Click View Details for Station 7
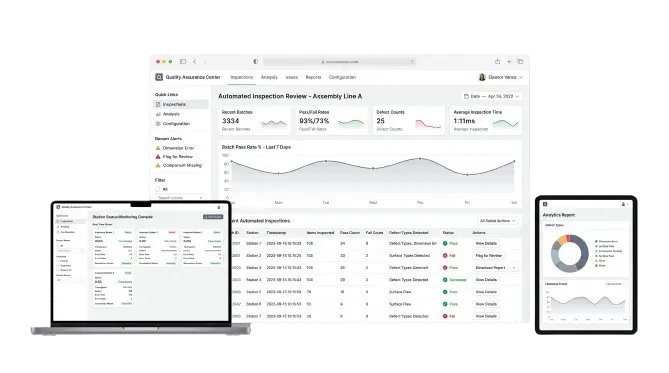This screenshot has width=669, height=373. [486, 316]
